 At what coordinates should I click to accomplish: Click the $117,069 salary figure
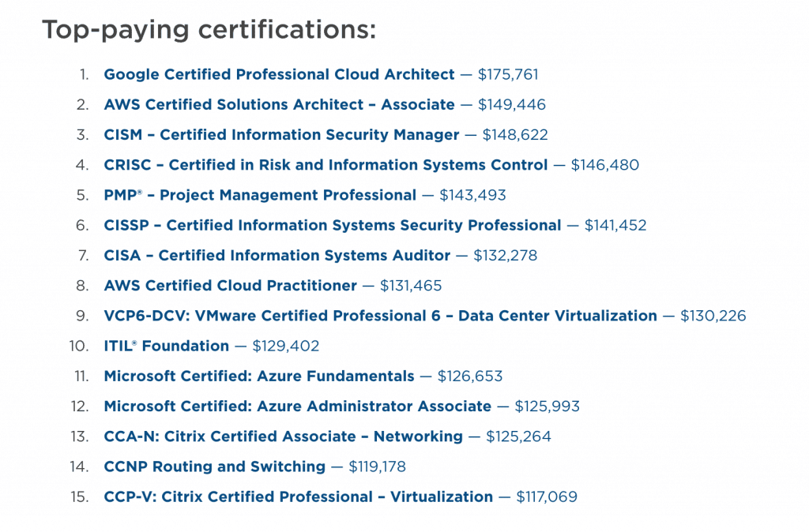[x=547, y=497]
